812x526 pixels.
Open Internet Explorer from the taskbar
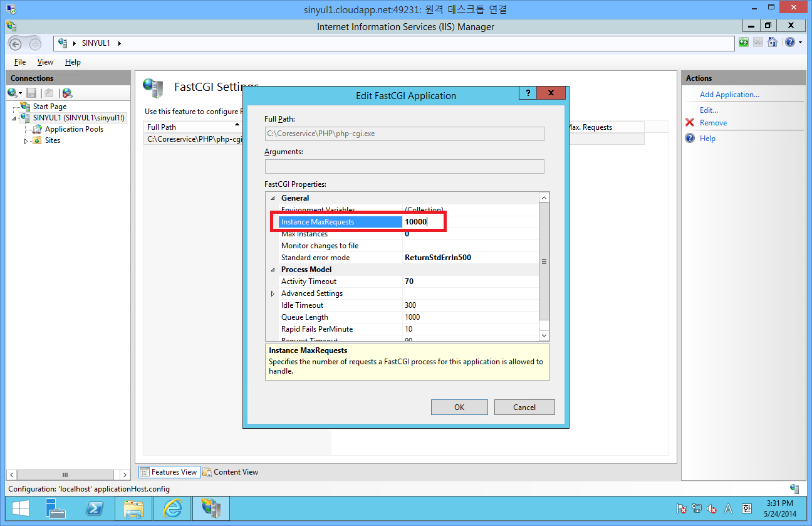coord(172,508)
